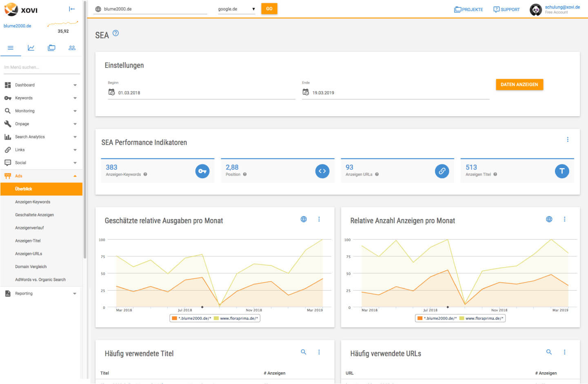This screenshot has width=588, height=384.
Task: Focus the 'Im Menü suchen' search field
Action: coord(42,67)
